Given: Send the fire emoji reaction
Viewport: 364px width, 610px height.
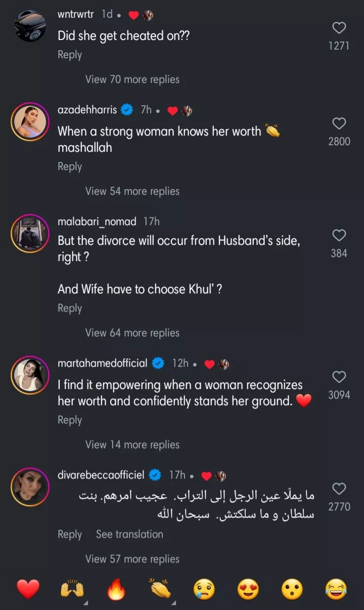Looking at the screenshot, I should click(x=116, y=589).
